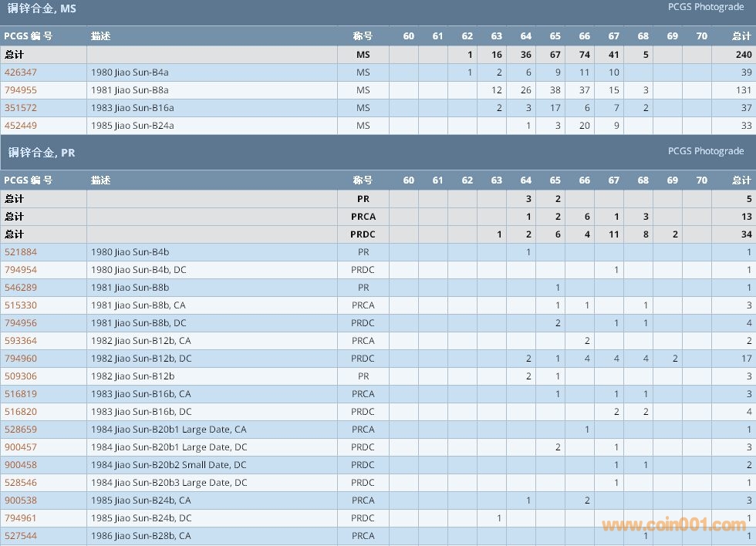Open PCGS Photograde in the PR section
Viewport: 756px width, 546px height.
click(705, 151)
